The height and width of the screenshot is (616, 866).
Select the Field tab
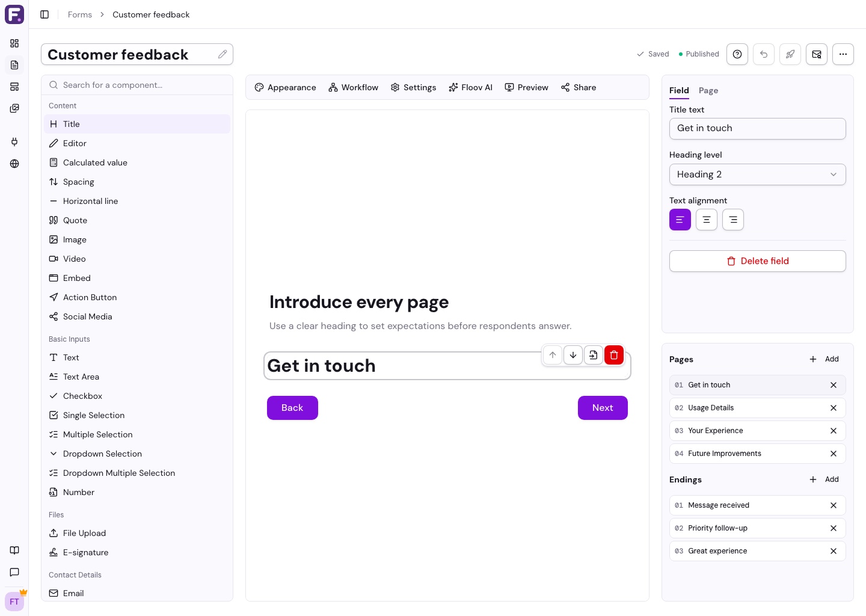click(679, 90)
